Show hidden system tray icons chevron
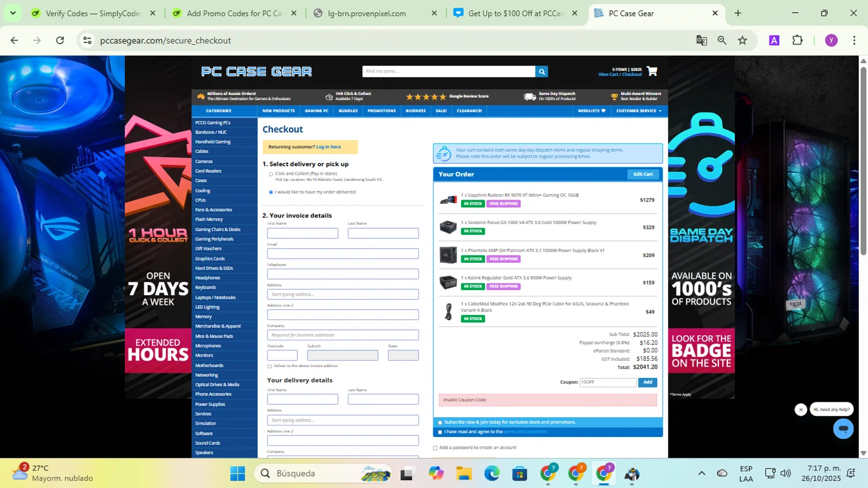This screenshot has height=488, width=868. click(701, 474)
